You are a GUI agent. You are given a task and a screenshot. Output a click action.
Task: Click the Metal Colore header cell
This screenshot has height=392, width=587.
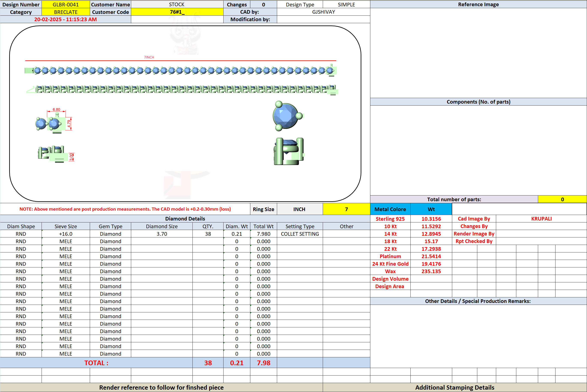click(390, 209)
